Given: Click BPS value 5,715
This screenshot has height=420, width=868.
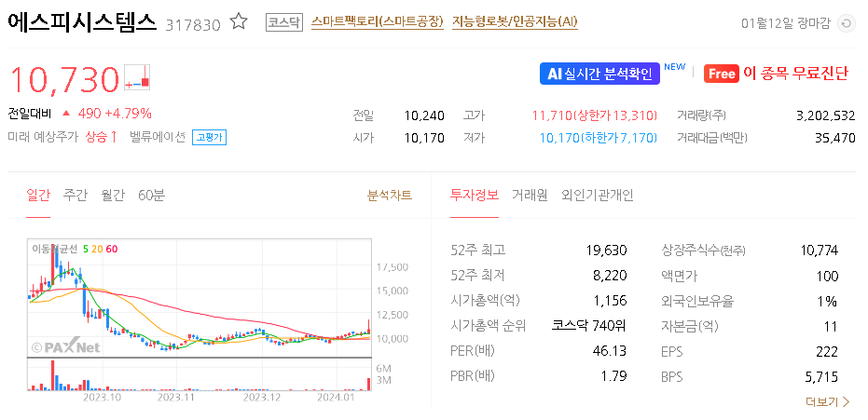Looking at the screenshot, I should (x=822, y=377).
